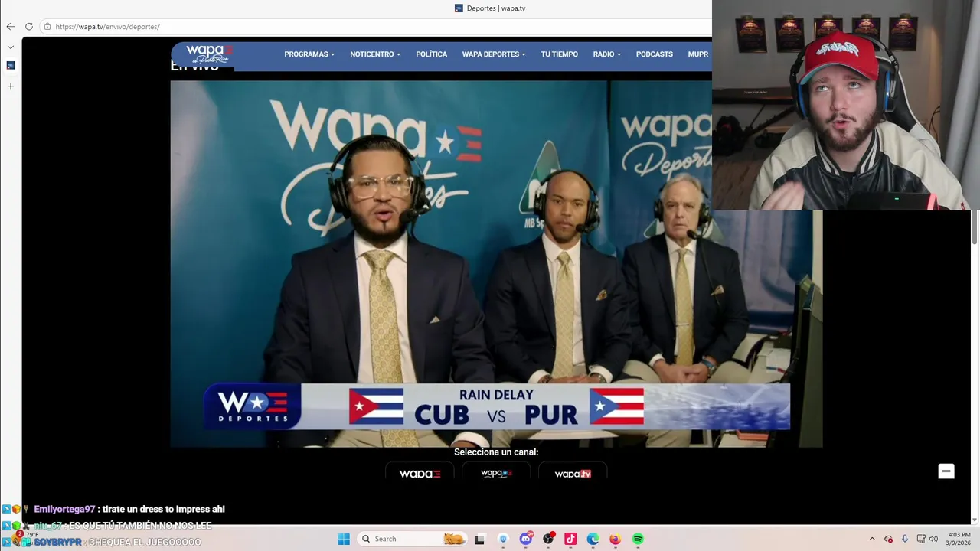
Task: Select the wapa.tv tab in the vertical tab strip
Action: (11, 66)
